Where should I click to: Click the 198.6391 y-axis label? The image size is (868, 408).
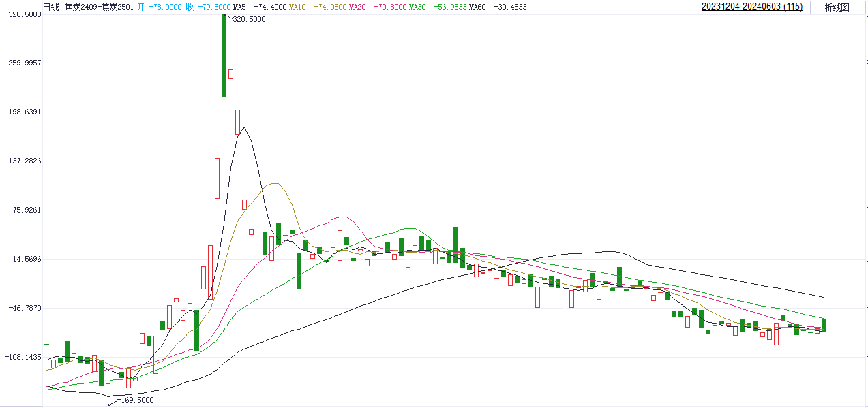tap(23, 112)
